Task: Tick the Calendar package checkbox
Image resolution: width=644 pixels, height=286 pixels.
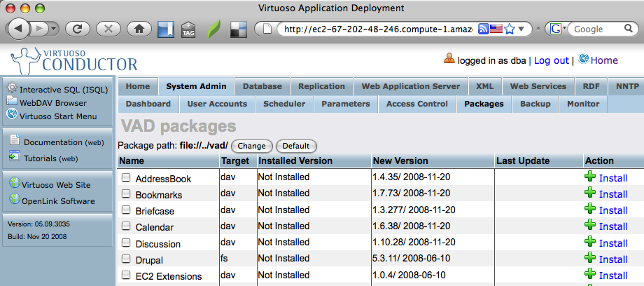Action: point(126,226)
